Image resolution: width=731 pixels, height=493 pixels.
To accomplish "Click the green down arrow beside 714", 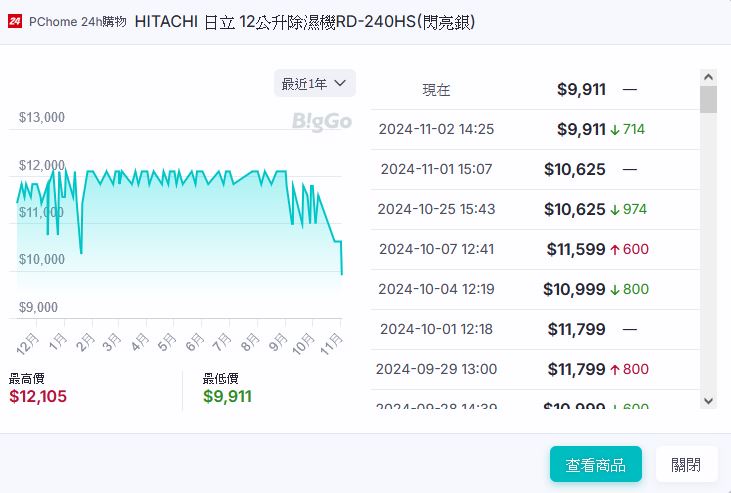I will coord(615,129).
